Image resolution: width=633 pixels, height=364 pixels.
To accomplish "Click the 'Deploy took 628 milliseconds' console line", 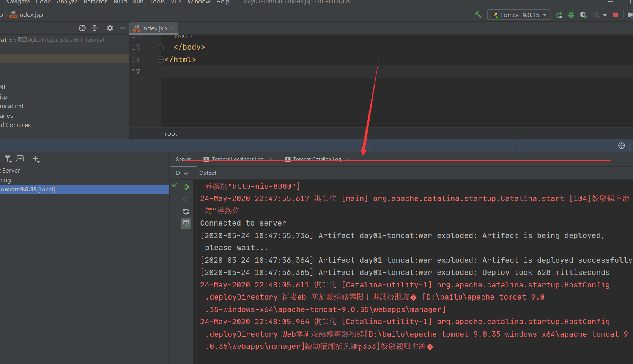I will [x=405, y=272].
